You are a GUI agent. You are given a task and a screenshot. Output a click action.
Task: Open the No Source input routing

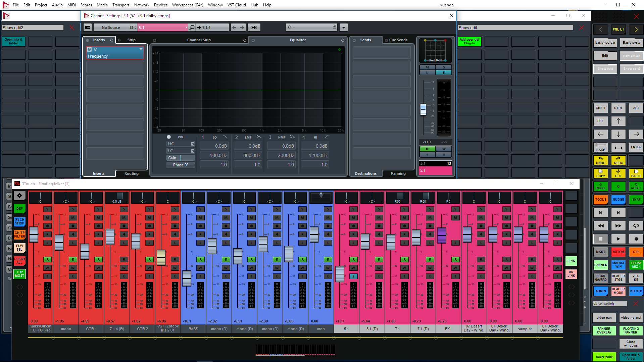pyautogui.click(x=110, y=28)
